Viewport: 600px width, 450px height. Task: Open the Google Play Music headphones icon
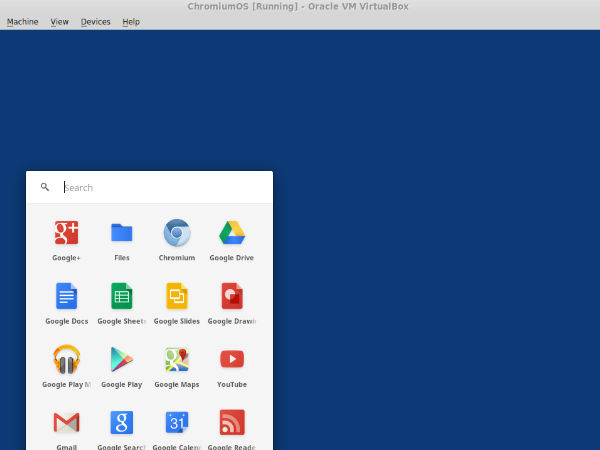pos(66,359)
